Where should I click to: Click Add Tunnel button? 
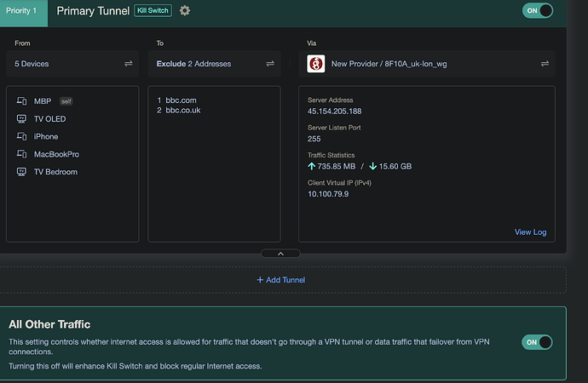point(281,280)
